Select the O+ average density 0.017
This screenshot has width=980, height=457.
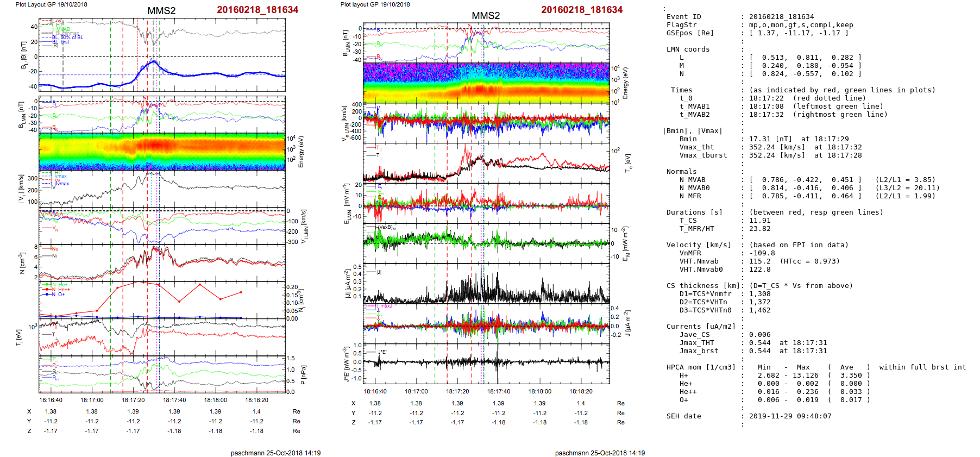(851, 400)
